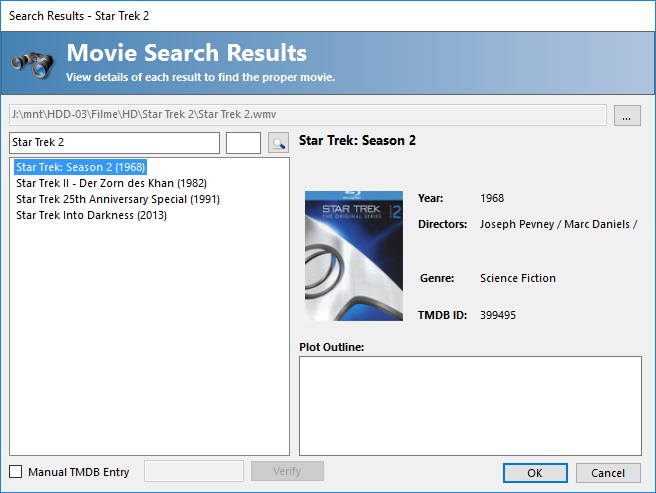Click the binoculars icon in header
This screenshot has height=493, width=656.
32,64
